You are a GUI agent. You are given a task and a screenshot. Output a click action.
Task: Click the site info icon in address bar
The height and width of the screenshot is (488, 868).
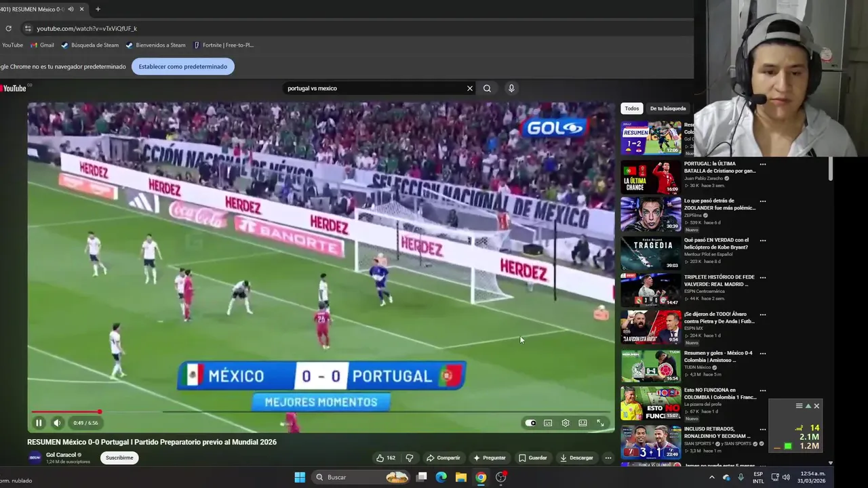tap(28, 28)
